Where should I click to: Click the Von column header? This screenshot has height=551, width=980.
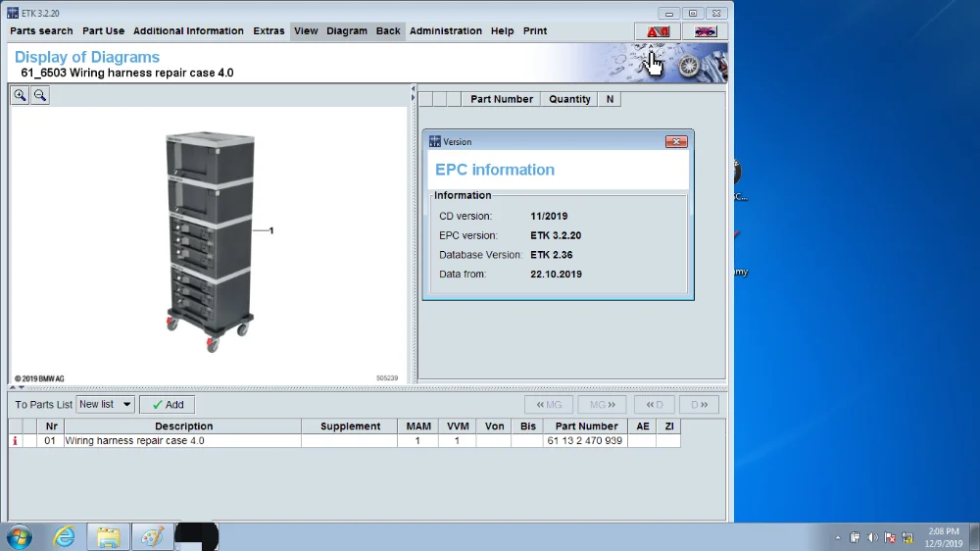click(x=494, y=426)
